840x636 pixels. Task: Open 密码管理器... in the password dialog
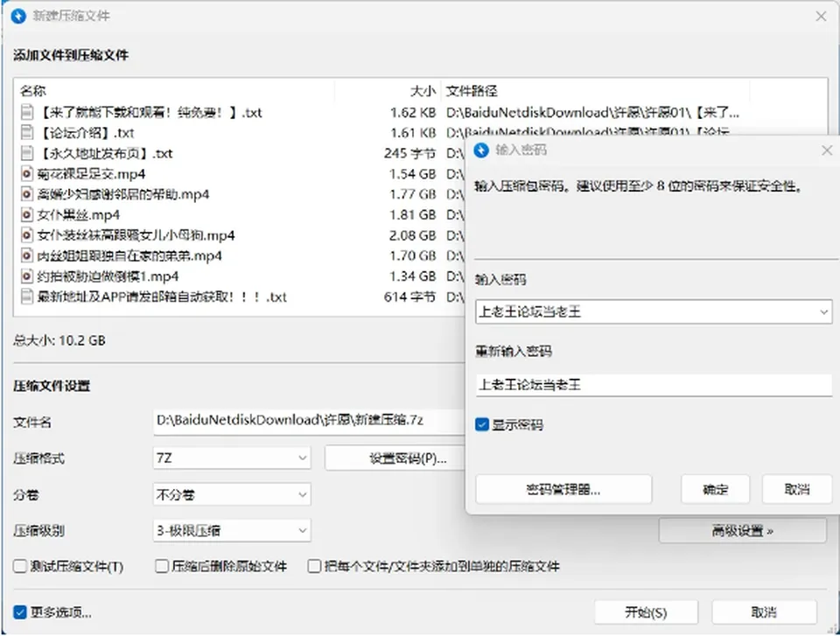tap(563, 489)
